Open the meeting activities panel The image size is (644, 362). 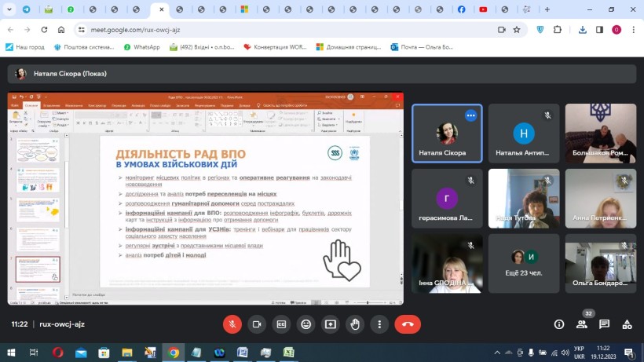(x=627, y=324)
